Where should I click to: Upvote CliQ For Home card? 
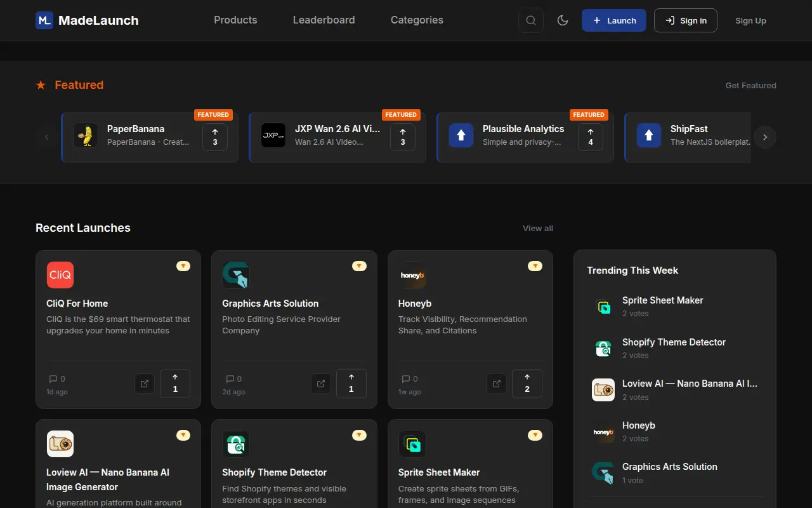coord(175,384)
